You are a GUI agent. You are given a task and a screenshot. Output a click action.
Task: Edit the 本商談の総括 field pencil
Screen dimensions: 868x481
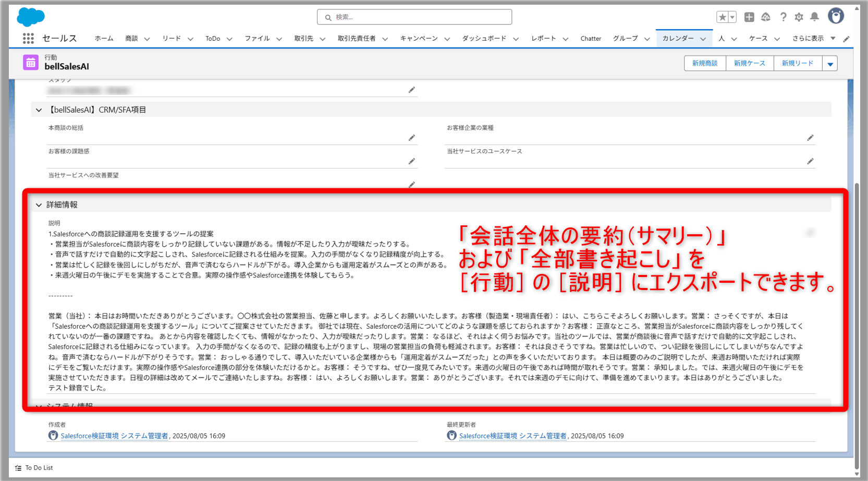(x=412, y=138)
